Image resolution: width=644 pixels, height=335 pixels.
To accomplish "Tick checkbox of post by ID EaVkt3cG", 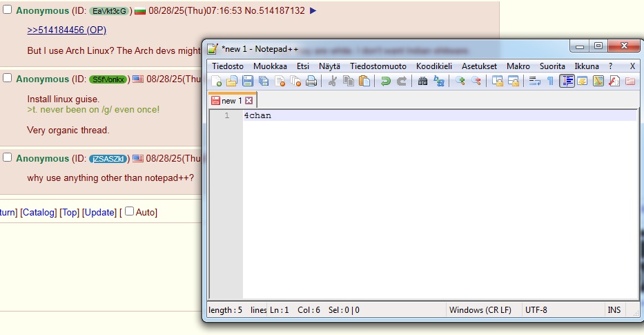I will point(8,10).
